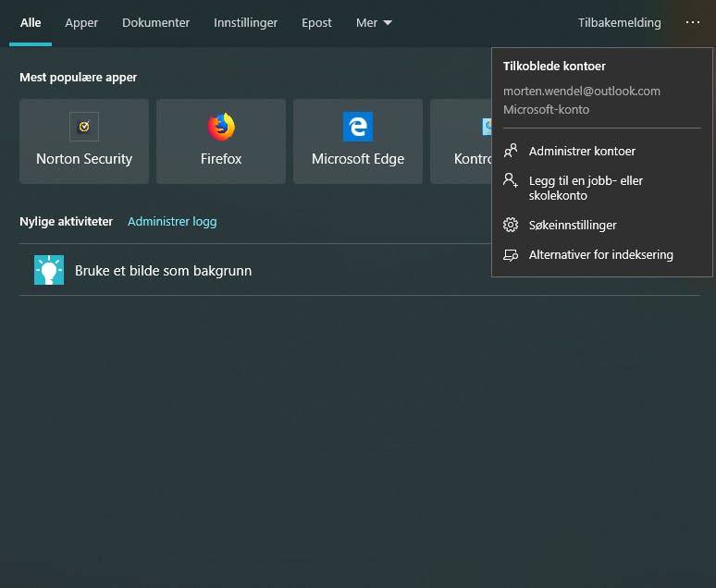Viewport: 716px width, 588px height.
Task: Open the Norton Security app icon
Action: (84, 127)
